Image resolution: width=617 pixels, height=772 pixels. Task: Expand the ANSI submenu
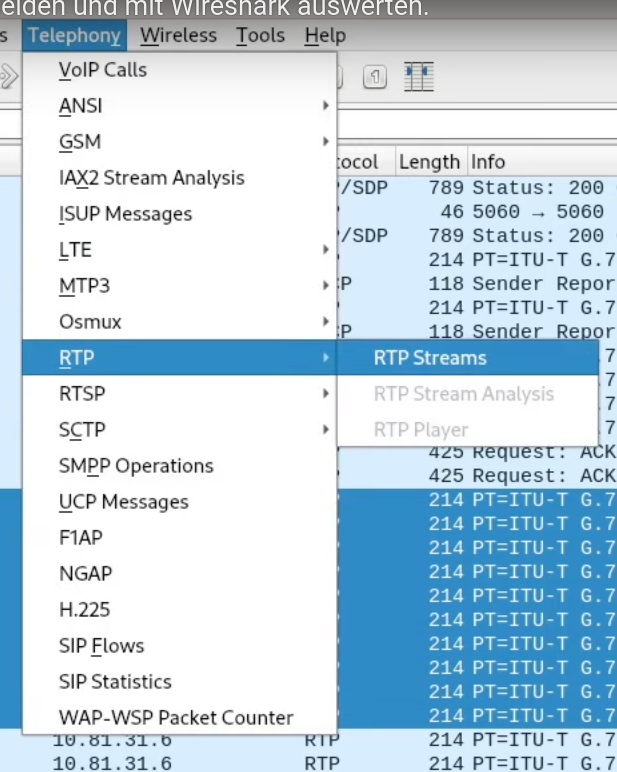click(180, 106)
